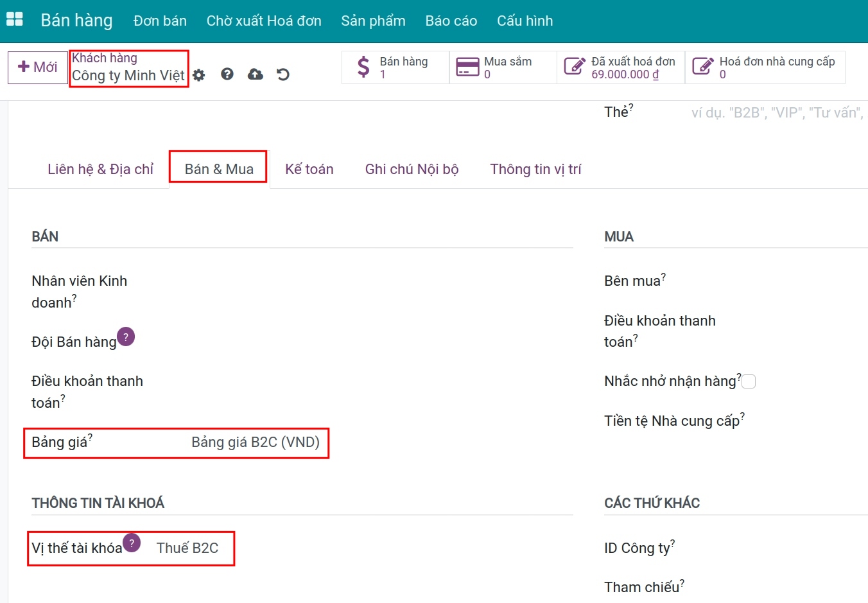
Task: Discard changes with the undo arrow icon
Action: (283, 74)
